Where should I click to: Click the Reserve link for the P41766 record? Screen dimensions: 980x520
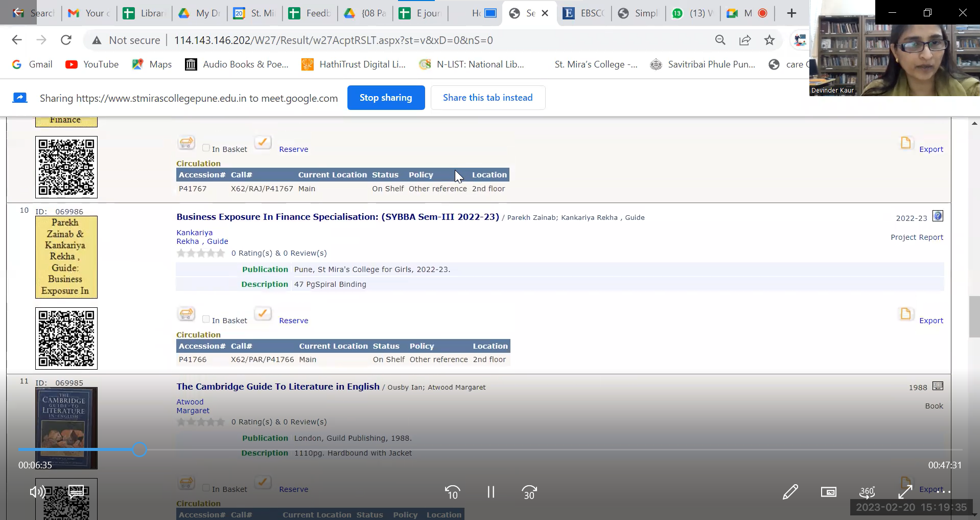pyautogui.click(x=293, y=321)
